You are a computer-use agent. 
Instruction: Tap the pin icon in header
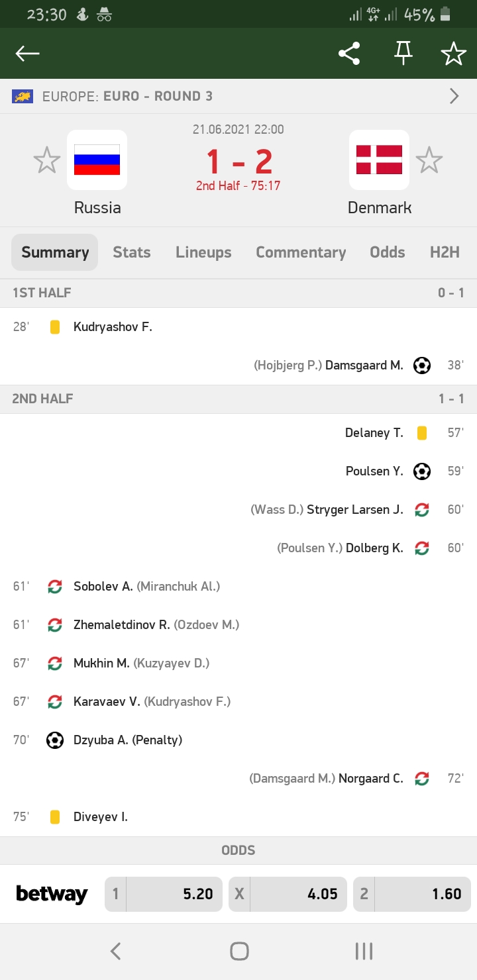click(x=403, y=54)
